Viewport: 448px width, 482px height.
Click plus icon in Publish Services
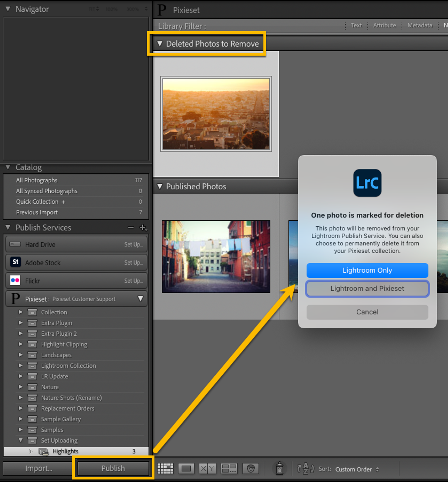(x=143, y=227)
